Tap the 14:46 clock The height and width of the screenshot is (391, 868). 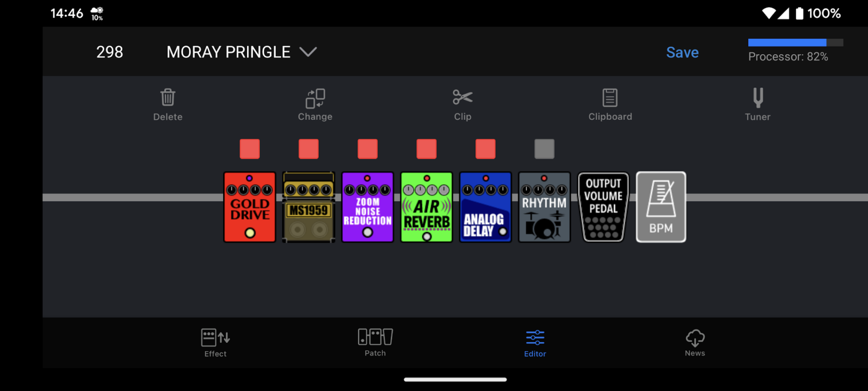(x=67, y=13)
